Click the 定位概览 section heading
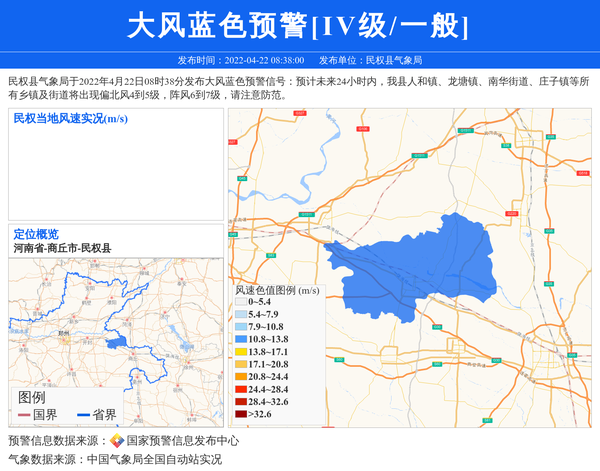This screenshot has height=471, width=600. pos(36,234)
